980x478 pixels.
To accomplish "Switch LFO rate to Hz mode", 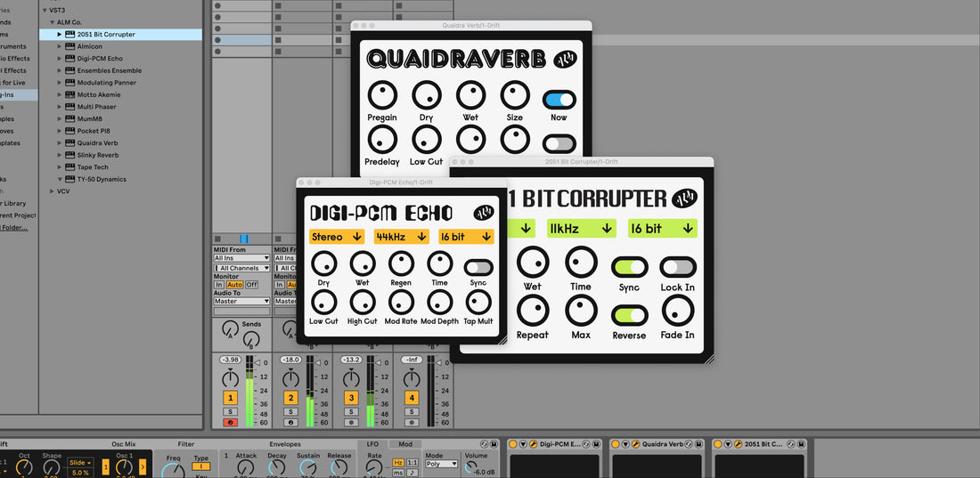I will 398,462.
